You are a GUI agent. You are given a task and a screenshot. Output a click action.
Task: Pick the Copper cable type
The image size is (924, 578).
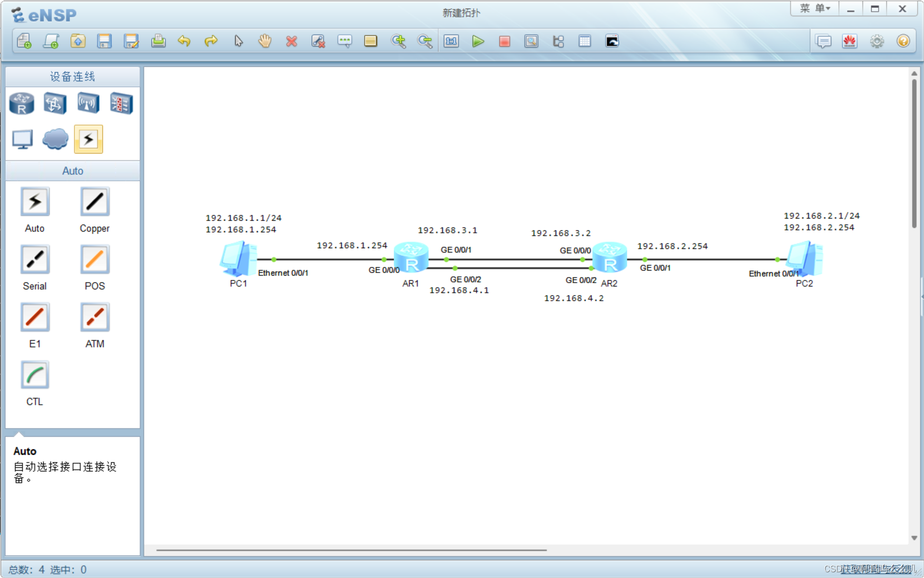pos(95,202)
